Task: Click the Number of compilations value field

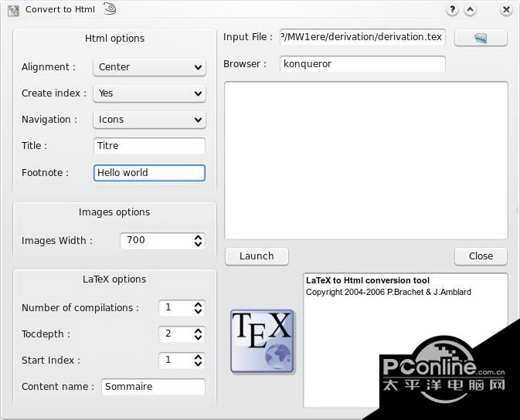Action: click(x=175, y=307)
